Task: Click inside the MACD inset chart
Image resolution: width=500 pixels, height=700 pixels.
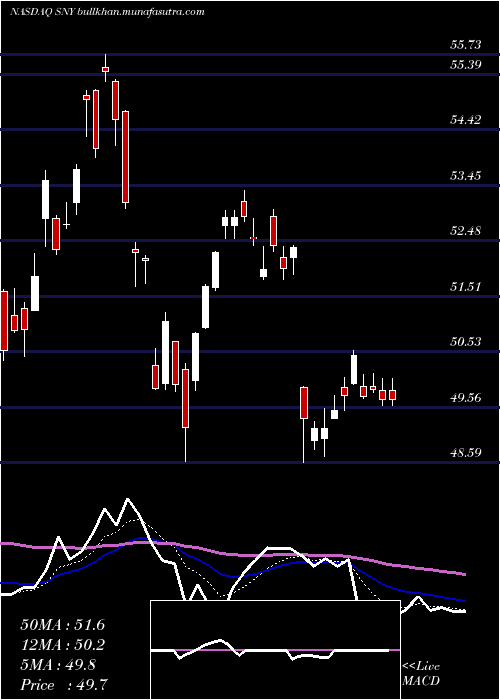Action: pos(275,650)
